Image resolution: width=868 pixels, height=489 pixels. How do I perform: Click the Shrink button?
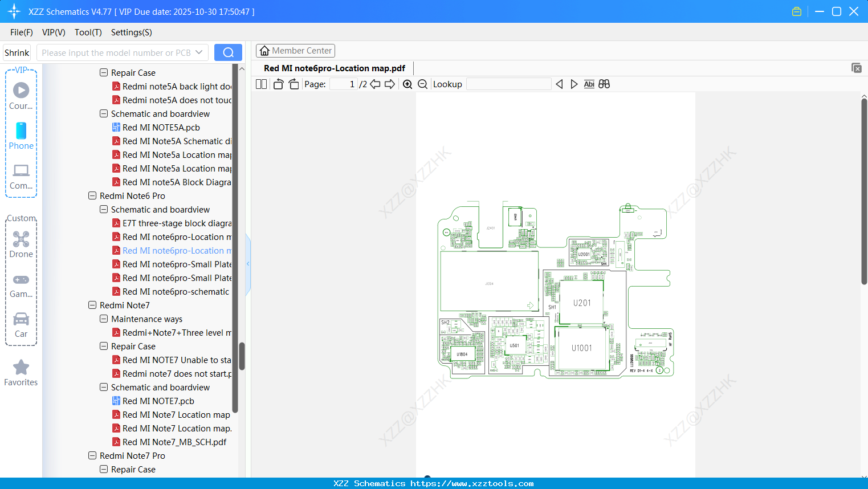pos(17,52)
